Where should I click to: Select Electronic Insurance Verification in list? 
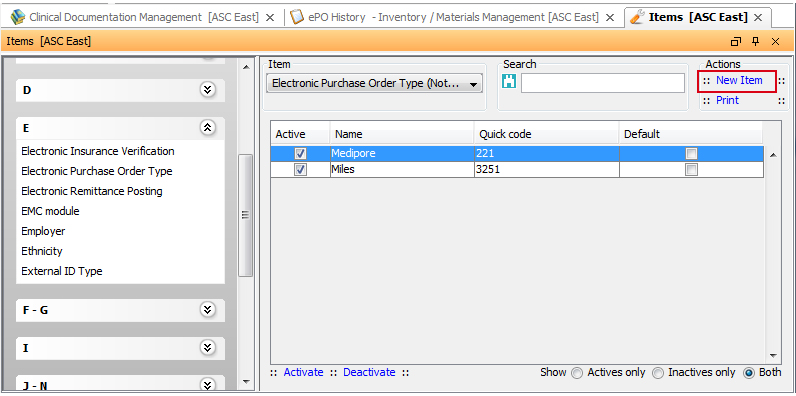(x=98, y=151)
